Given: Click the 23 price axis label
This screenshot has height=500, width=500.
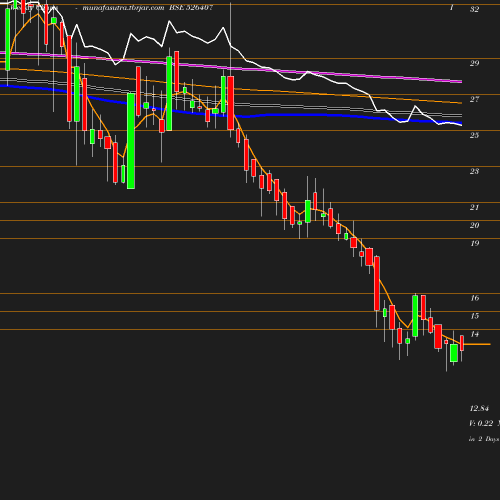Looking at the screenshot, I should 474,171.
